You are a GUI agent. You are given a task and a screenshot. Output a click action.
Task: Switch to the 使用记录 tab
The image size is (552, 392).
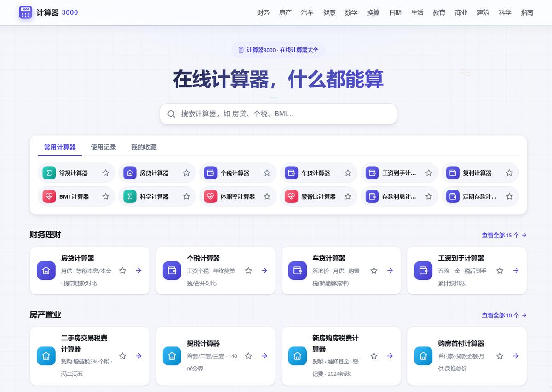pyautogui.click(x=103, y=147)
